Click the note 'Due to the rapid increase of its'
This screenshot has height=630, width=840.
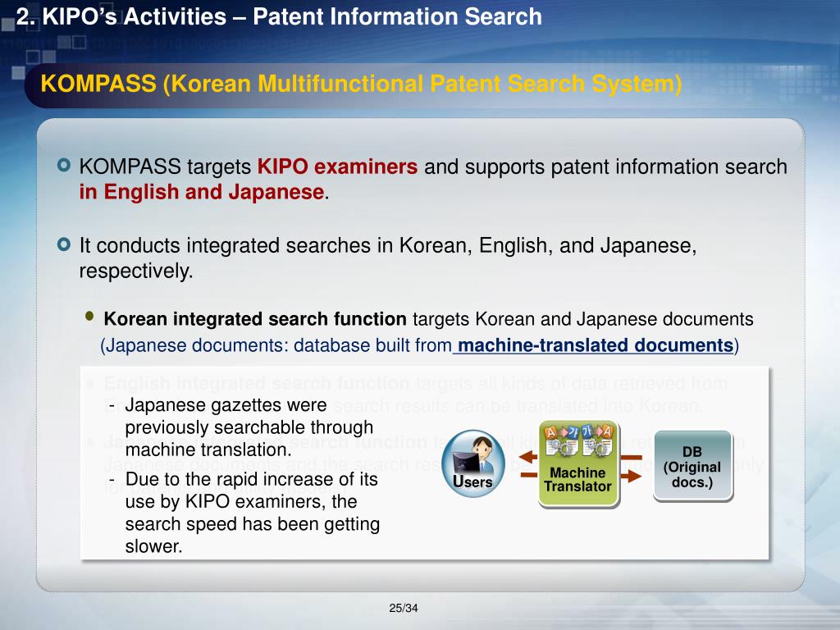point(251,479)
